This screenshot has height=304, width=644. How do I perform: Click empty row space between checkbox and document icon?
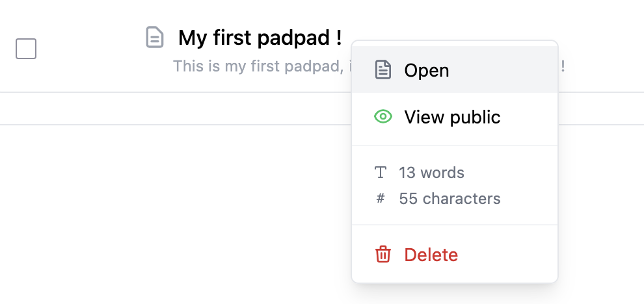click(91, 49)
